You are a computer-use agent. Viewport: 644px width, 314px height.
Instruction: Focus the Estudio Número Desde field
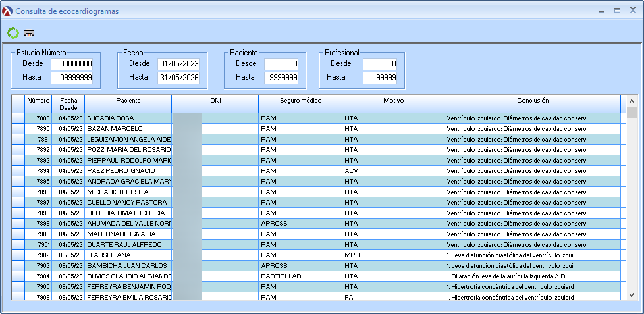72,64
